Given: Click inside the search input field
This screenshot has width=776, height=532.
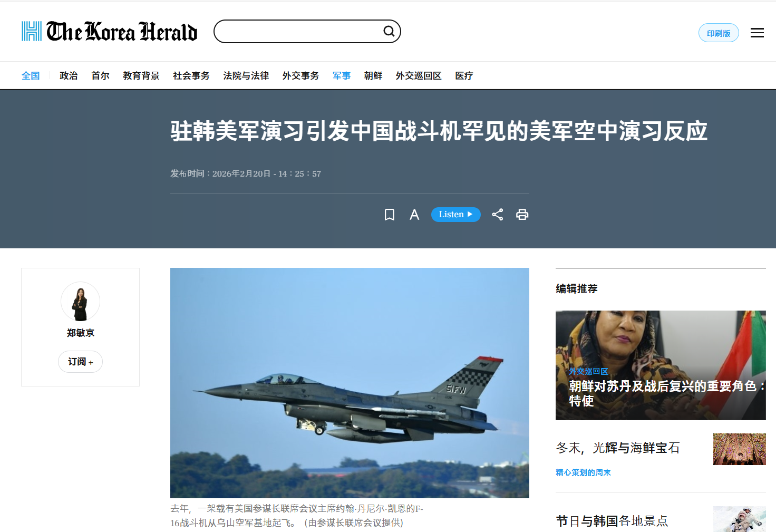Looking at the screenshot, I should [298, 31].
